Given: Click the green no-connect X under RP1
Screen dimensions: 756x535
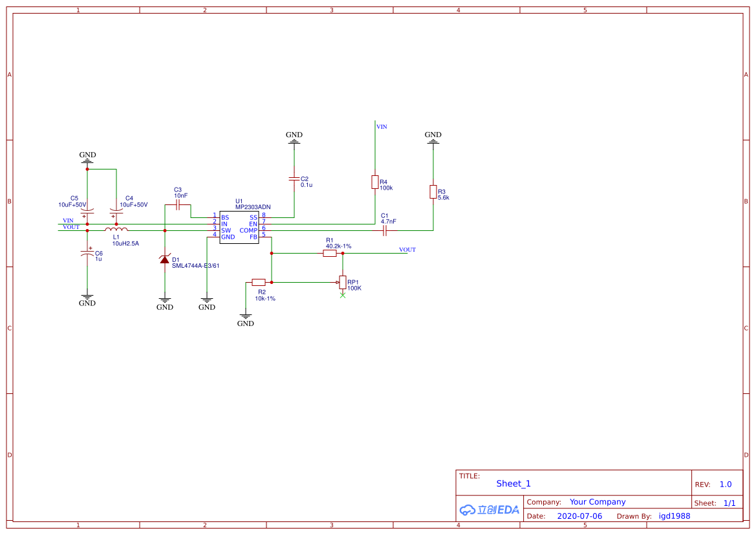Looking at the screenshot, I should tap(343, 295).
